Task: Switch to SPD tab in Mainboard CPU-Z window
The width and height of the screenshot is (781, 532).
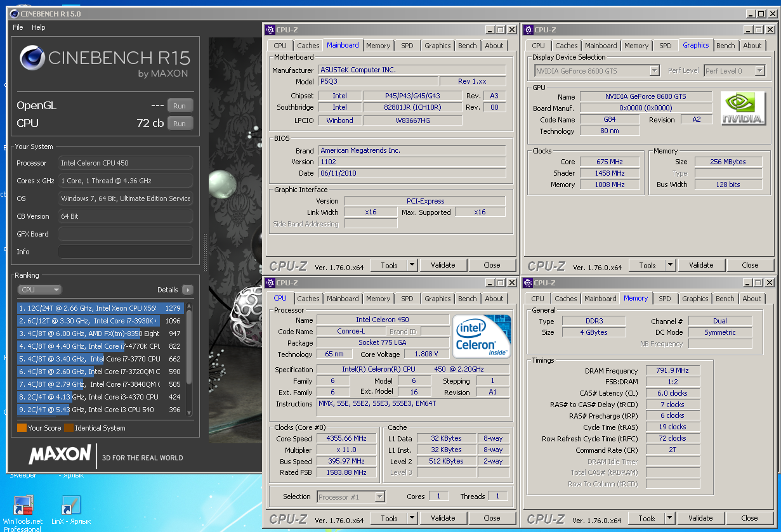Action: [x=407, y=46]
